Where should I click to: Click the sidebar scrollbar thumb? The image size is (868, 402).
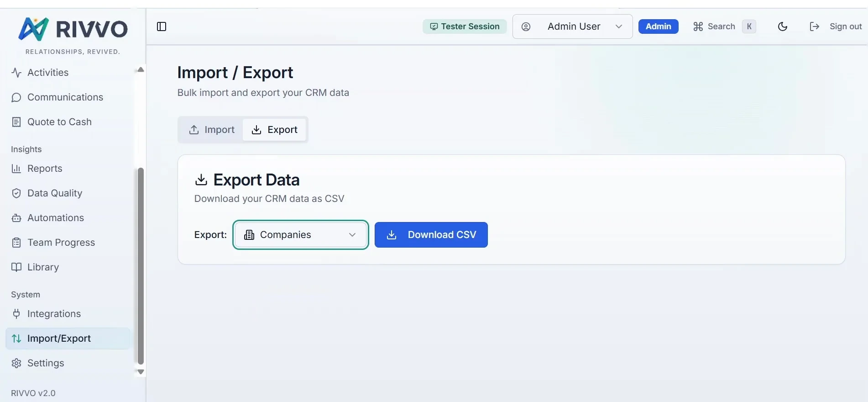coord(141,266)
